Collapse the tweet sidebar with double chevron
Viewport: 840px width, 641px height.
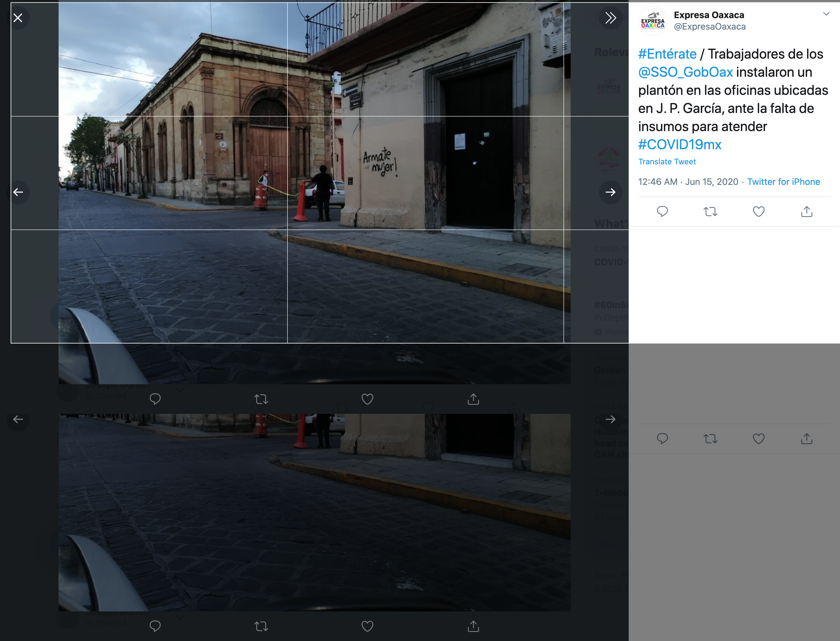click(x=610, y=18)
